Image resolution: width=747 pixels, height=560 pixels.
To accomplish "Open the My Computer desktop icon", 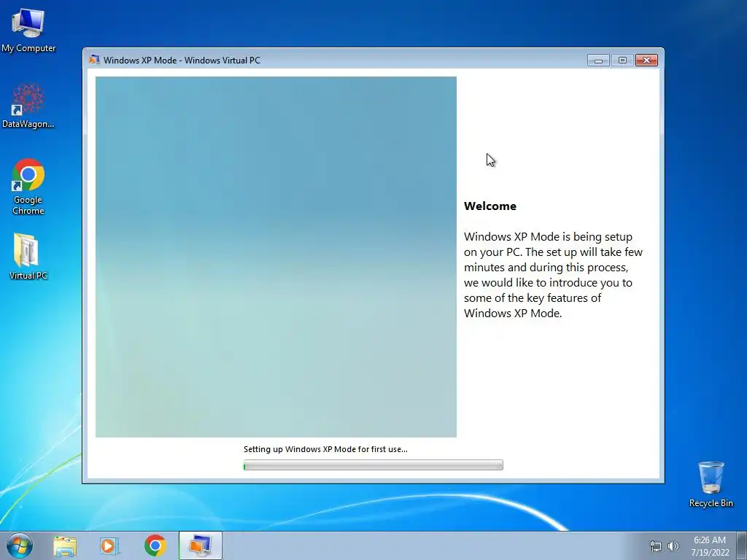I will point(28,31).
